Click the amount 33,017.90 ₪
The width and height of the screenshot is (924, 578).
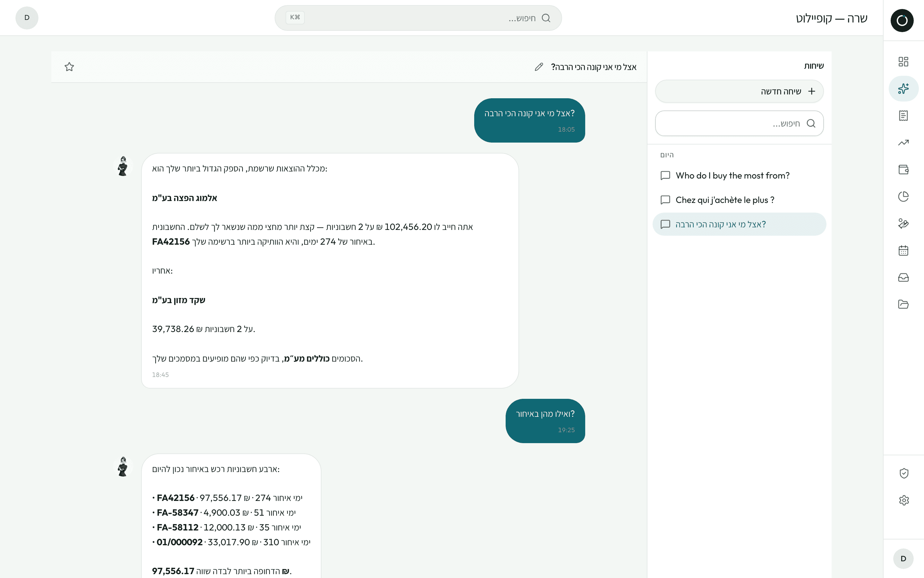tap(233, 542)
